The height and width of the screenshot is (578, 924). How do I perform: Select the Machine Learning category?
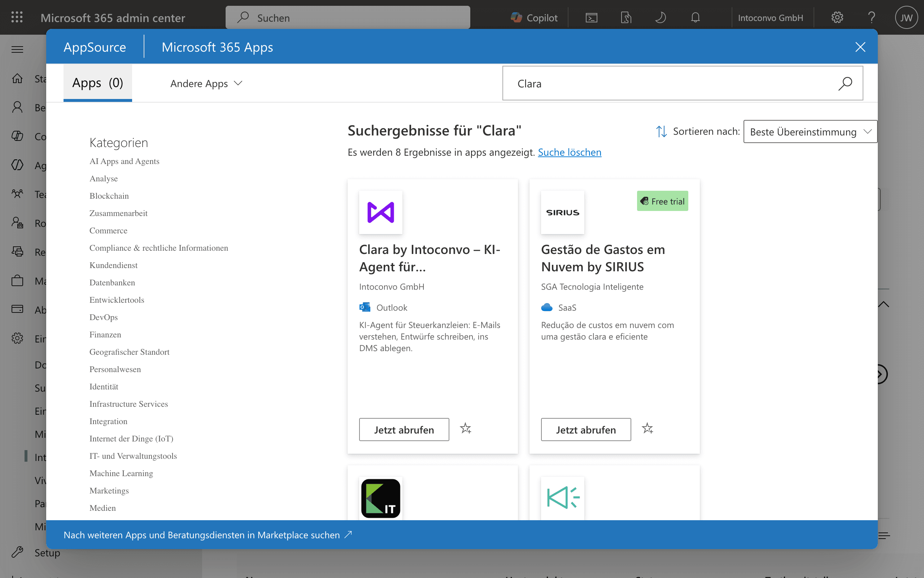coord(121,473)
